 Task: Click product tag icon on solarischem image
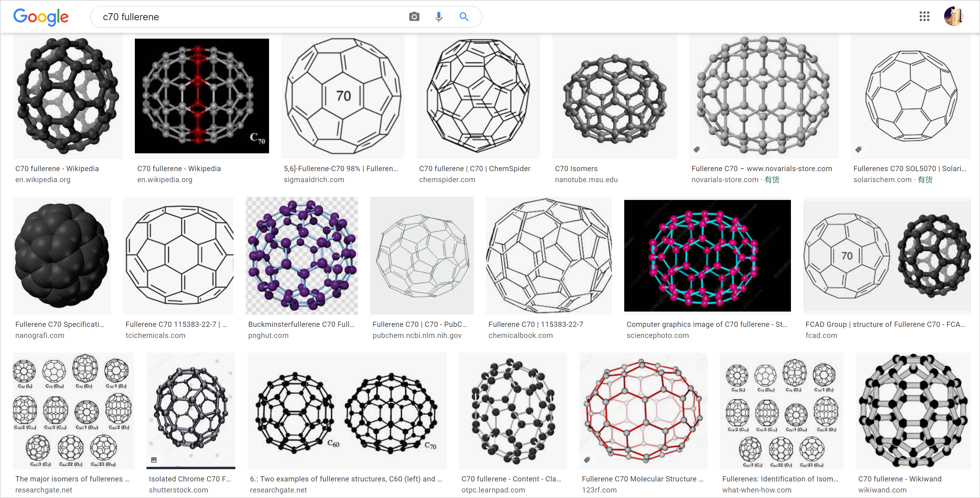[x=858, y=150]
